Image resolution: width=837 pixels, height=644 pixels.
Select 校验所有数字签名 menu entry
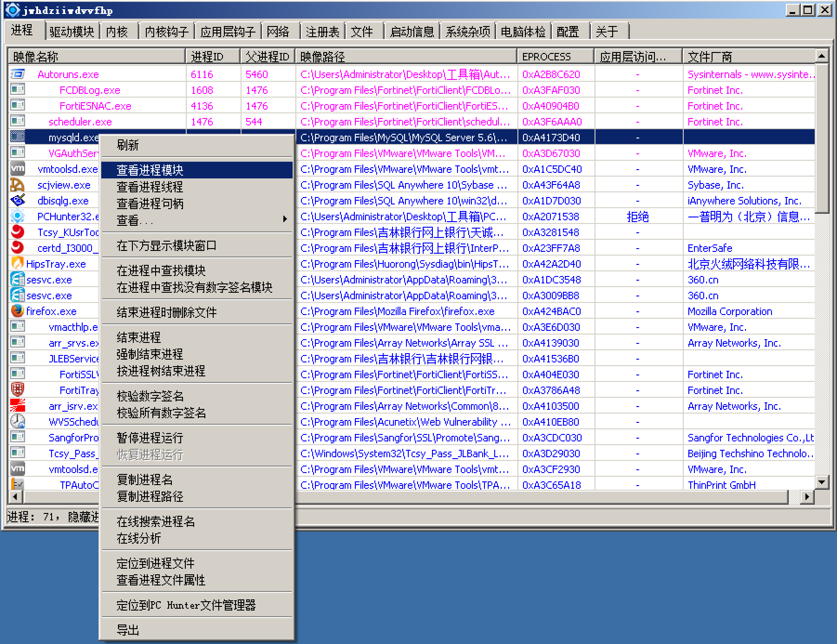pyautogui.click(x=197, y=413)
